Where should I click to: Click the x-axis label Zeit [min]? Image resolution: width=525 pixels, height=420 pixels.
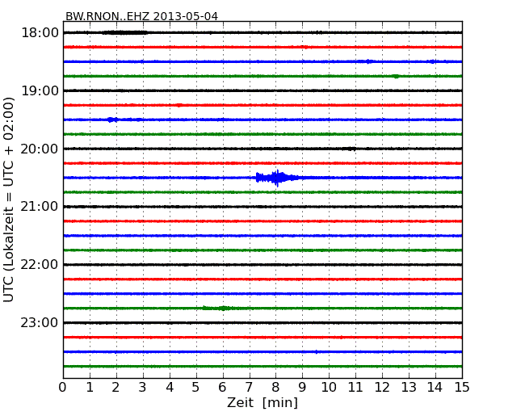point(262,402)
